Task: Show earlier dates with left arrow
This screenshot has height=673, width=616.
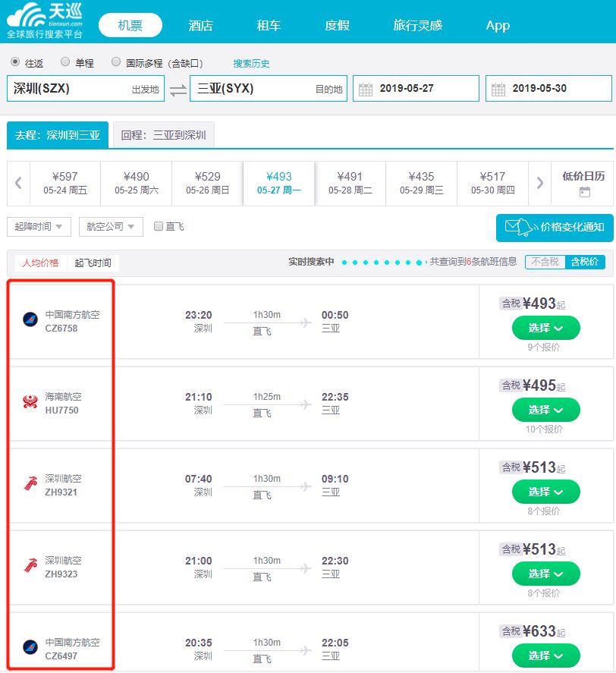Action: click(x=18, y=184)
